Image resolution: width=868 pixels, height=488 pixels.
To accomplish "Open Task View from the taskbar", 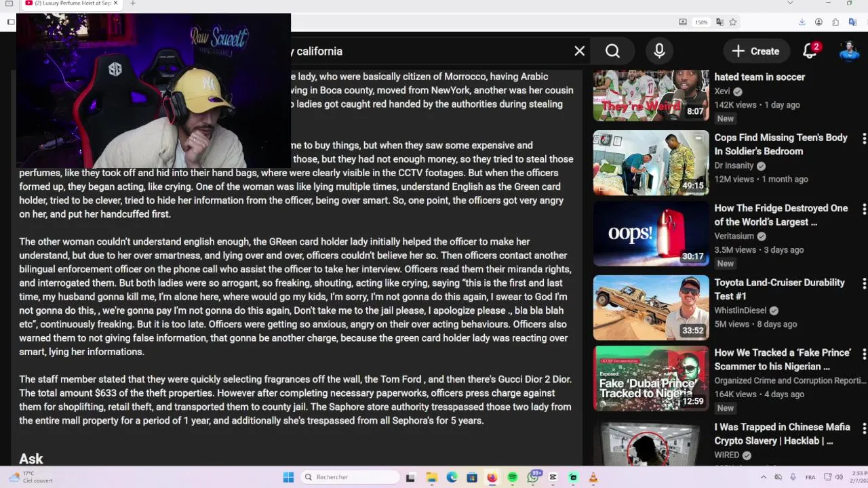I will tap(410, 477).
